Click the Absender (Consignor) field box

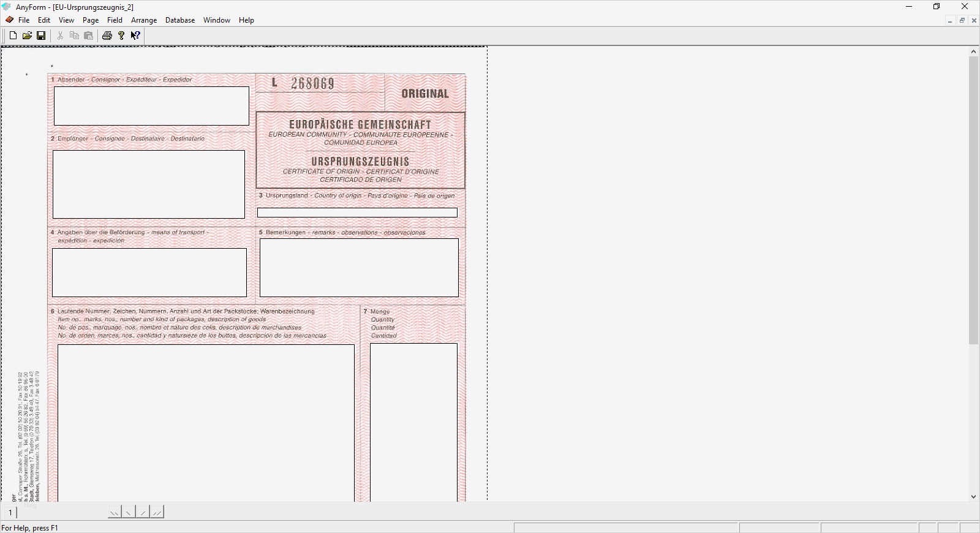151,106
